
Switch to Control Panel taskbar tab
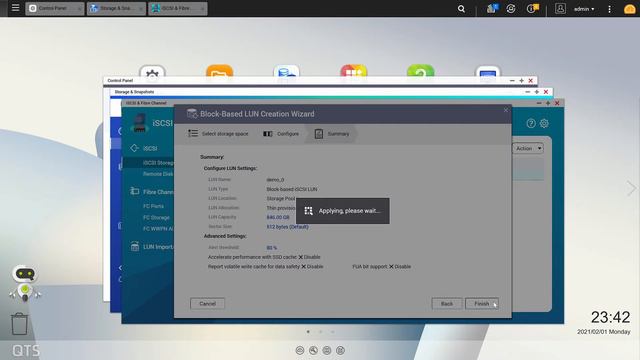[x=55, y=8]
